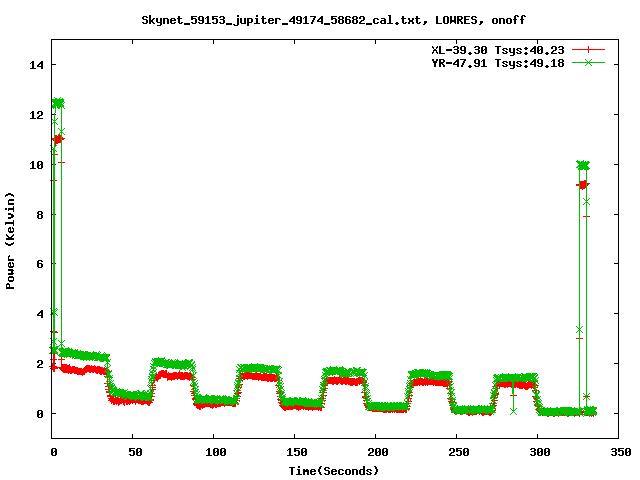640x480 pixels.
Task: Click the y-axis tick label 14
Action: point(36,65)
